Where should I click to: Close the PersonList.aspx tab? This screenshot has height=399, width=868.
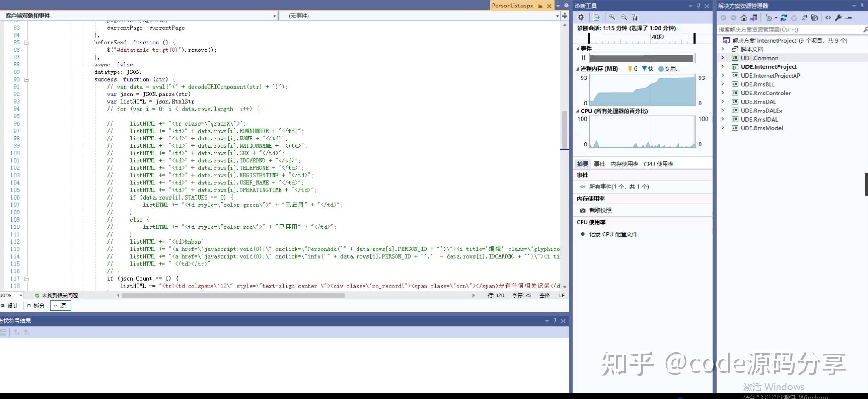(x=549, y=6)
